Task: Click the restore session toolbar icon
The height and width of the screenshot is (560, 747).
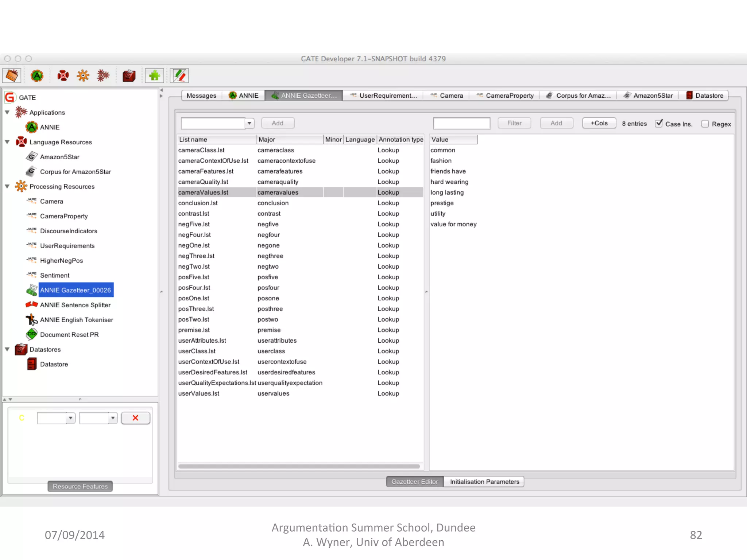Action: [x=12, y=76]
